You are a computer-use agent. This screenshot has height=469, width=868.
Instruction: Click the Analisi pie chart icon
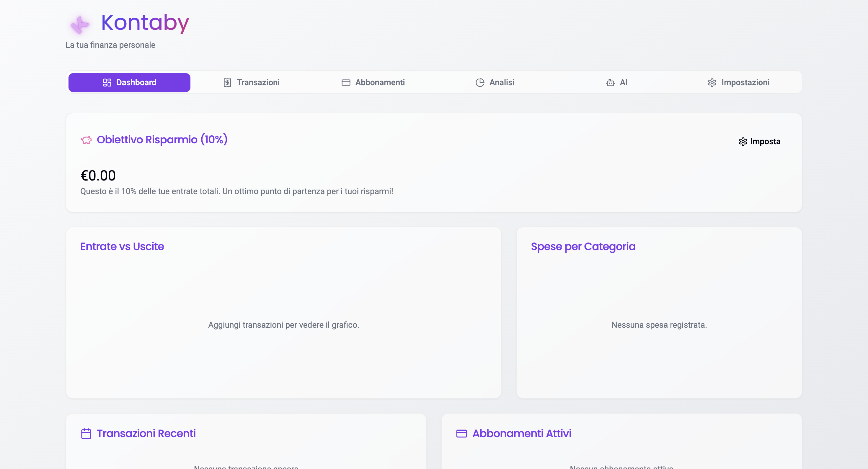[x=479, y=83]
